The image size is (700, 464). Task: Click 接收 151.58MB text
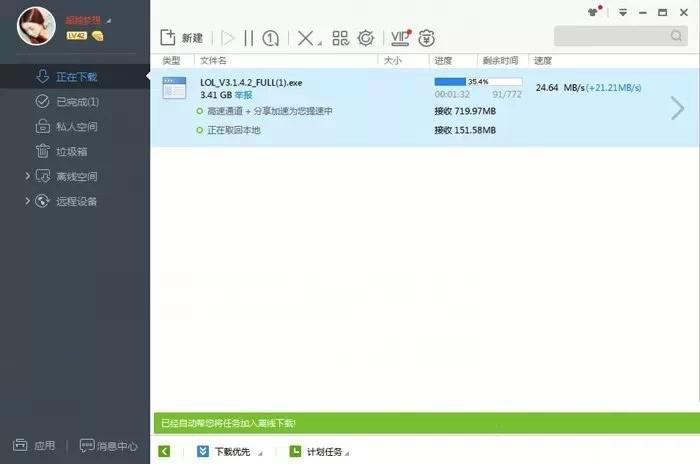465,130
